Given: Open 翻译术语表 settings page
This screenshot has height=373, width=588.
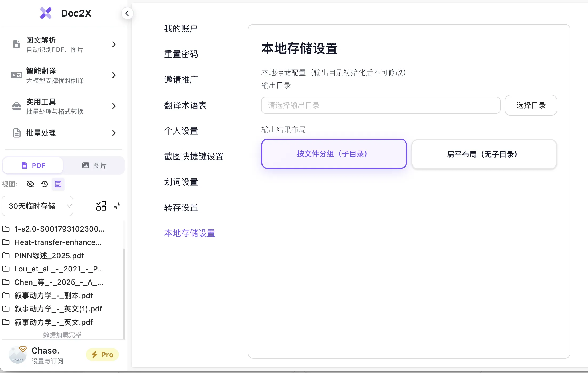Looking at the screenshot, I should click(x=185, y=105).
